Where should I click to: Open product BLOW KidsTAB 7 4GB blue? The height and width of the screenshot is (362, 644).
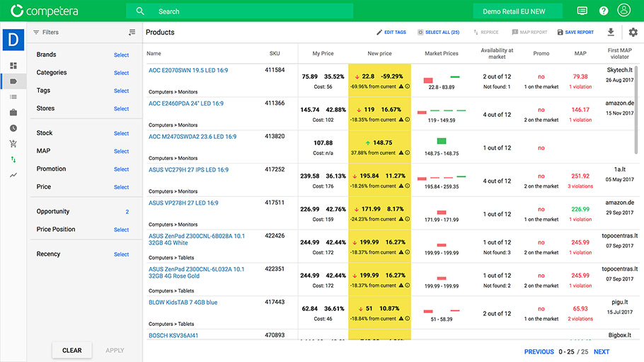coord(183,302)
